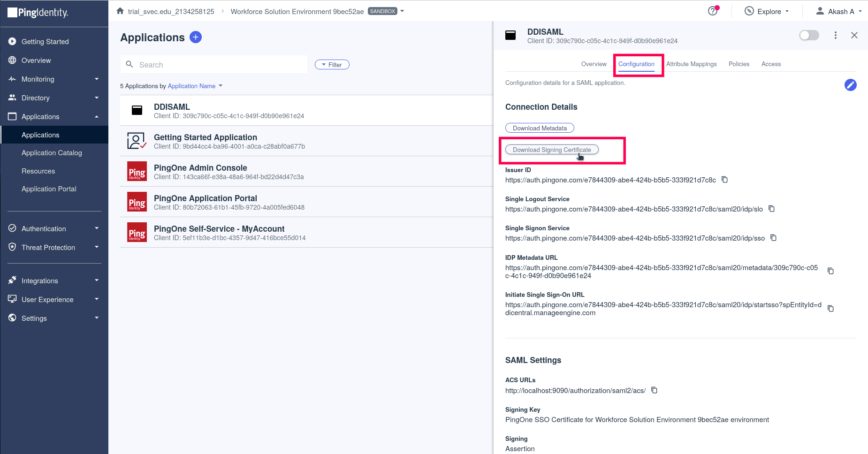Go to home via house icon
The height and width of the screenshot is (454, 868).
tap(120, 11)
